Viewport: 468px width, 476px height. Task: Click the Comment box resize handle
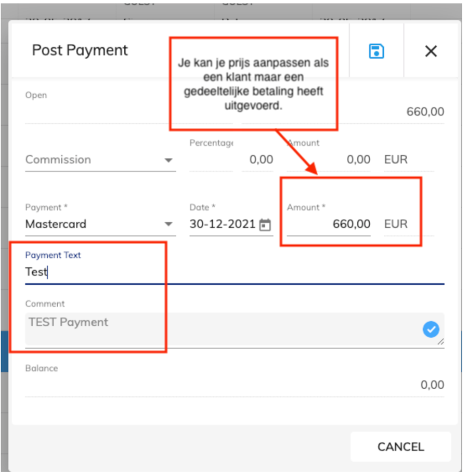[440, 341]
